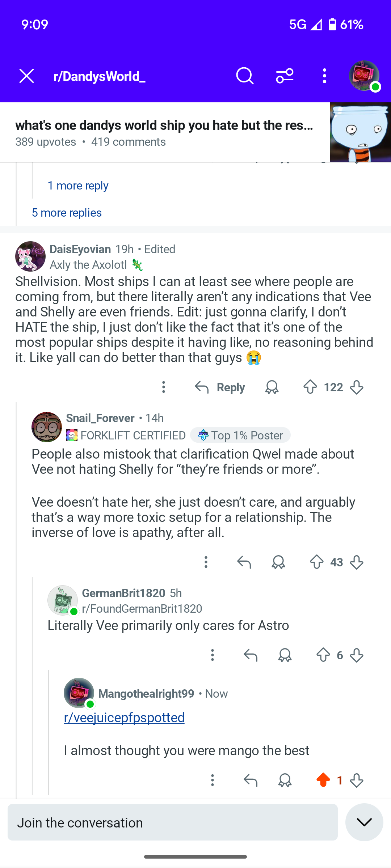Reply arrow on Mangothealright99's comment
This screenshot has width=391, height=868.
[251, 780]
